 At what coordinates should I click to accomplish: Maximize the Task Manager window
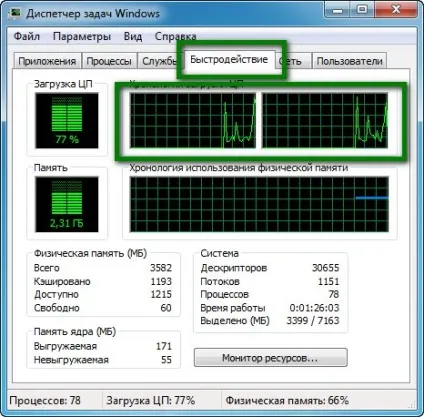click(362, 10)
